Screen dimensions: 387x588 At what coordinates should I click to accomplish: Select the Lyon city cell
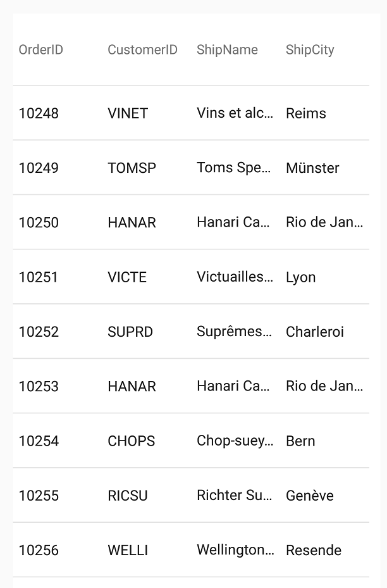pyautogui.click(x=300, y=277)
